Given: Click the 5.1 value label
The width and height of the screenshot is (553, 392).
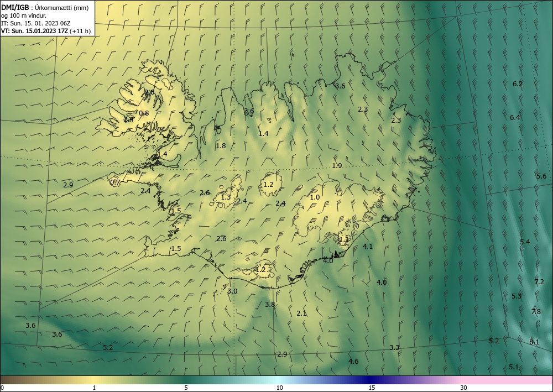Looking at the screenshot, I should pyautogui.click(x=514, y=367).
